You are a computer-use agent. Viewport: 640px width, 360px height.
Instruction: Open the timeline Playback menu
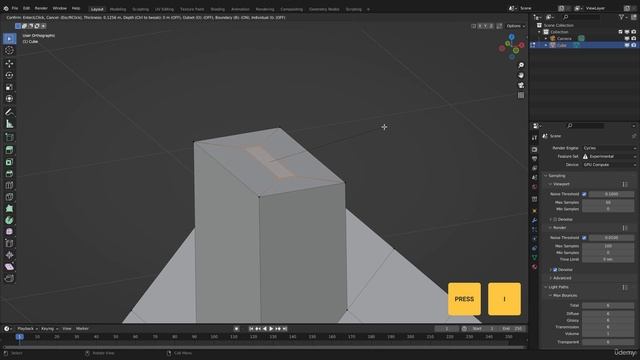27,329
